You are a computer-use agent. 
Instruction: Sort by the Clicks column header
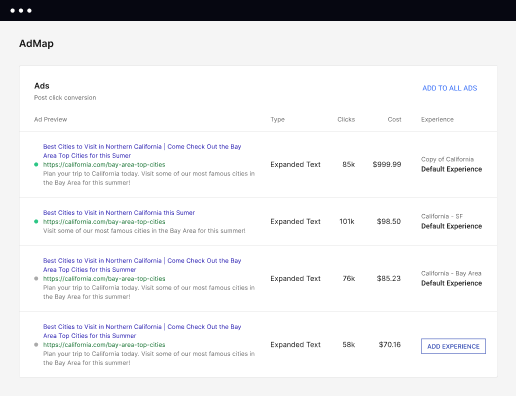(346, 119)
